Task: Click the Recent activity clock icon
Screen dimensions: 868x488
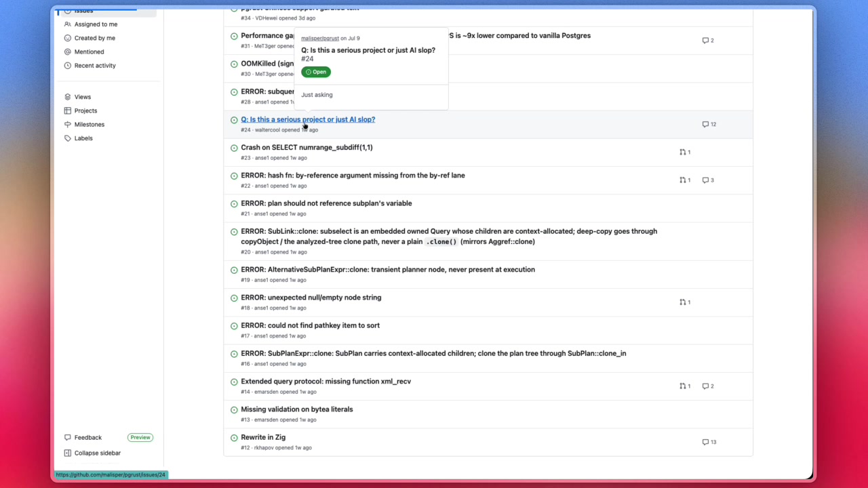Action: pos(67,66)
